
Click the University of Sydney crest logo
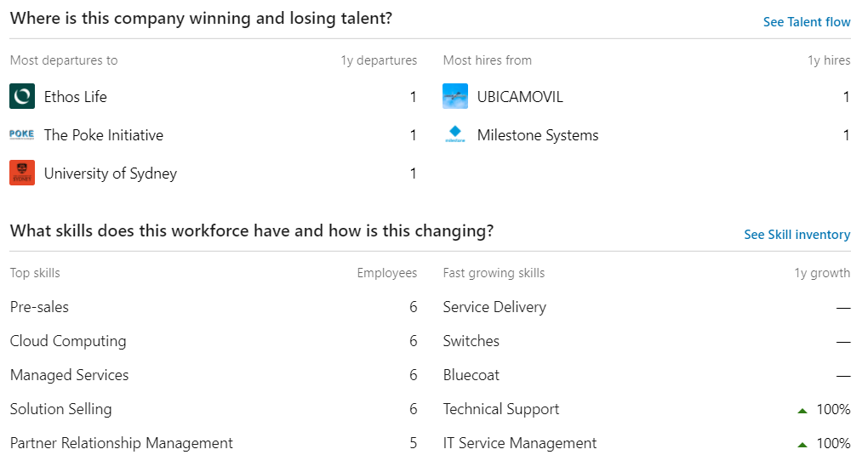(22, 173)
